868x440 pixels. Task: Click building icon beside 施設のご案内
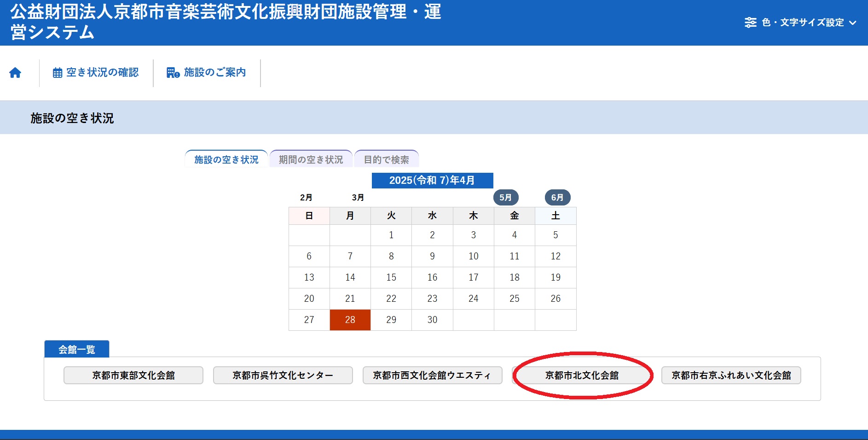173,73
